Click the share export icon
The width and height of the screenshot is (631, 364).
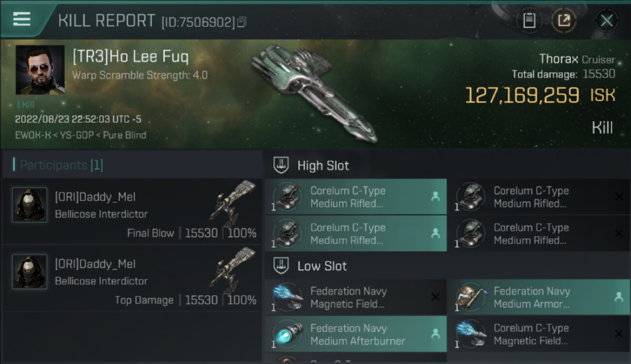[564, 20]
